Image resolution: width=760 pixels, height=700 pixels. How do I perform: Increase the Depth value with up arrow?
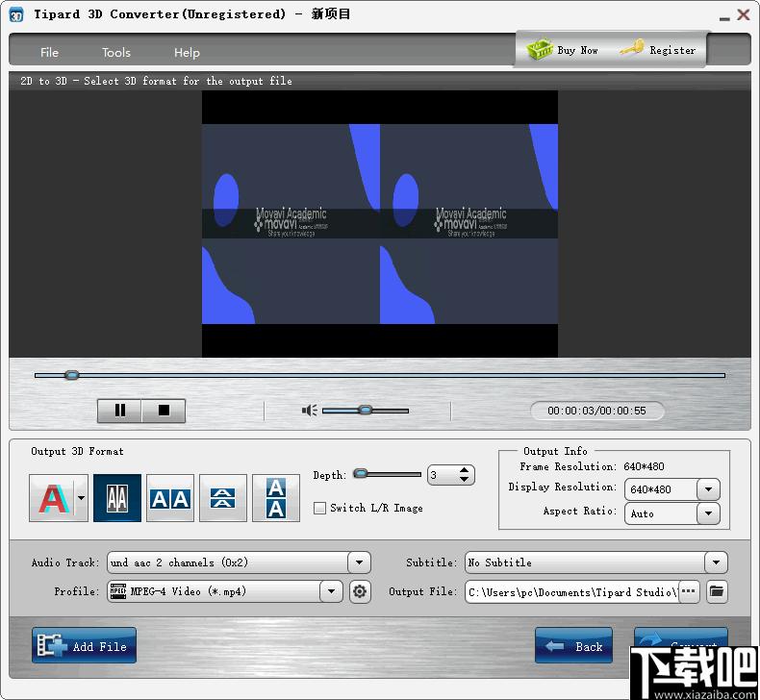pyautogui.click(x=464, y=470)
